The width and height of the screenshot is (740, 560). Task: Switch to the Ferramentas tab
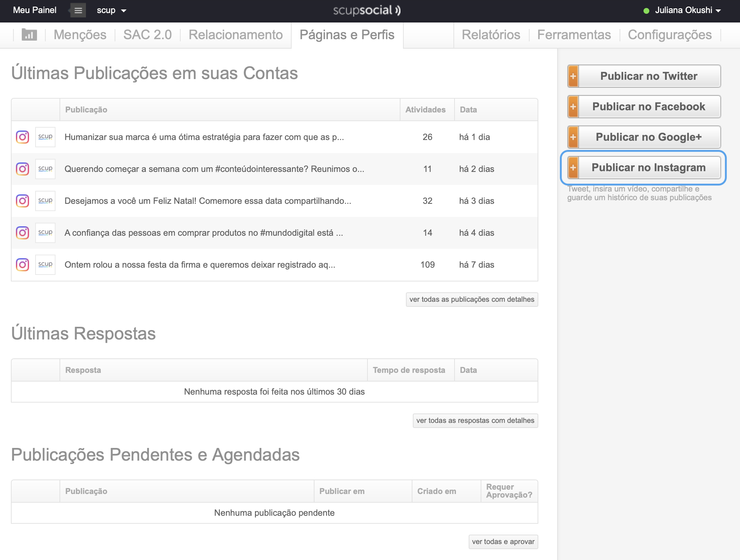pos(574,35)
